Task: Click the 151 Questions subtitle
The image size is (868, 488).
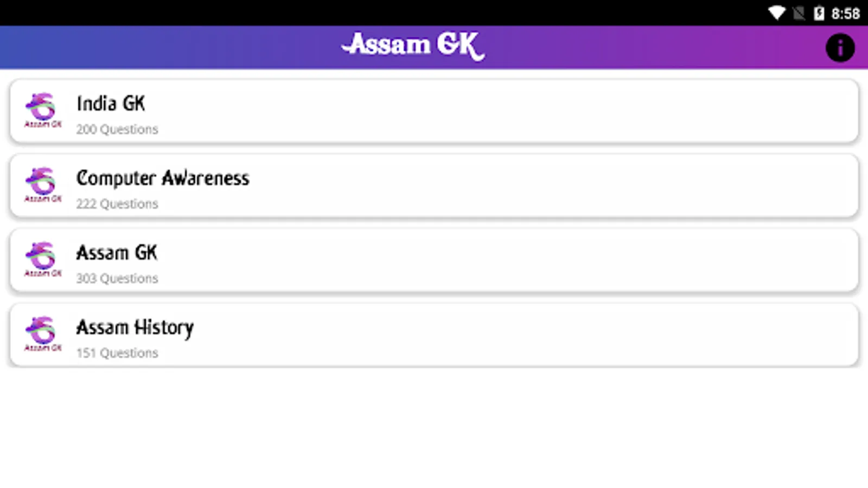Action: [x=117, y=353]
